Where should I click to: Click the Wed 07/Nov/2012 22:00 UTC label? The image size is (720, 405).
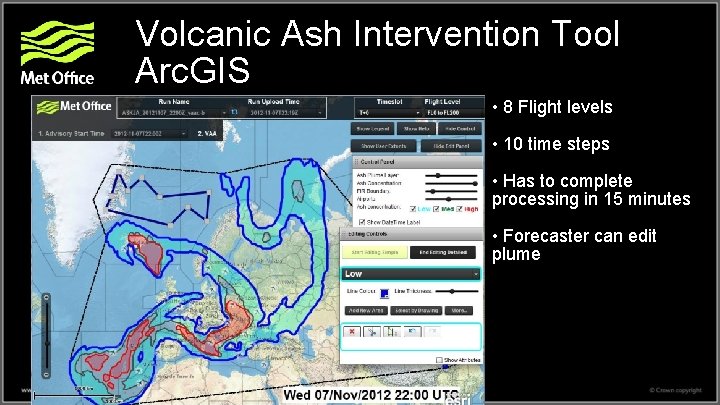371,395
